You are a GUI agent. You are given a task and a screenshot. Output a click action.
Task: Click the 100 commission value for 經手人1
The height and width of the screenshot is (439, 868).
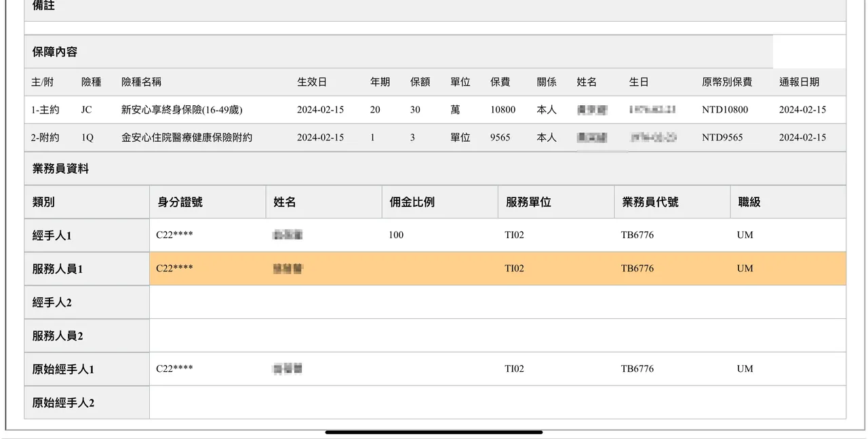tap(396, 235)
